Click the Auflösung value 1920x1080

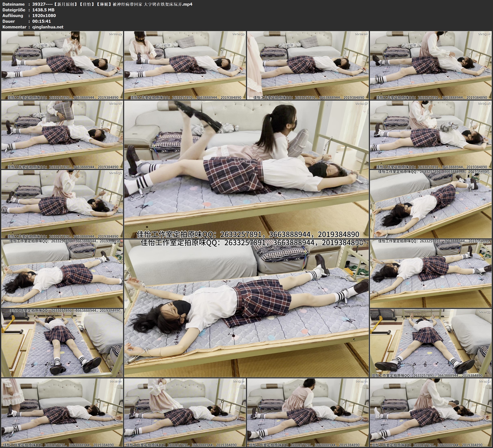tap(44, 15)
